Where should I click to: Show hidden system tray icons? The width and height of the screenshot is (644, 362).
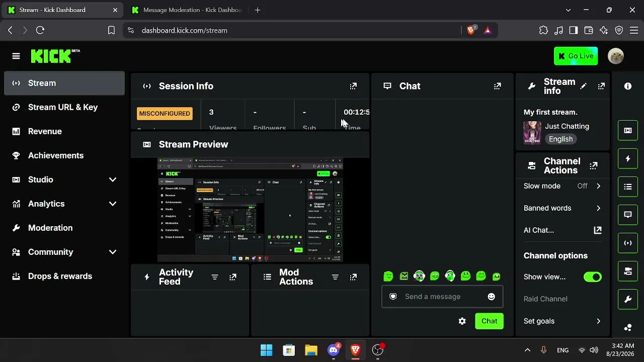point(527,350)
